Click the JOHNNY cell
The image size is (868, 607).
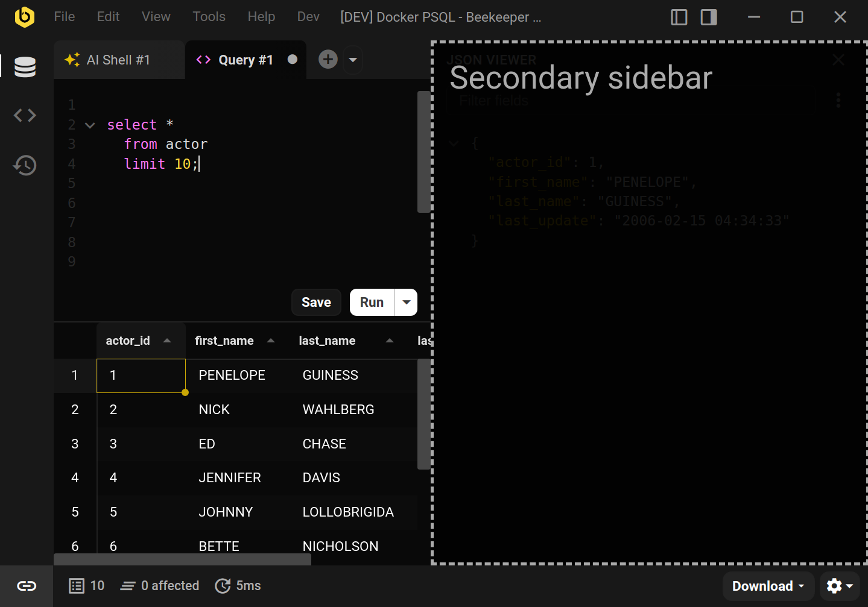tap(237, 512)
